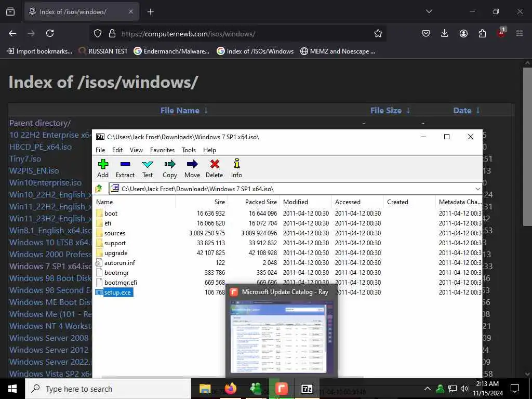This screenshot has height=399, width=532.
Task: Open the Firefox account icon
Action: tap(463, 33)
